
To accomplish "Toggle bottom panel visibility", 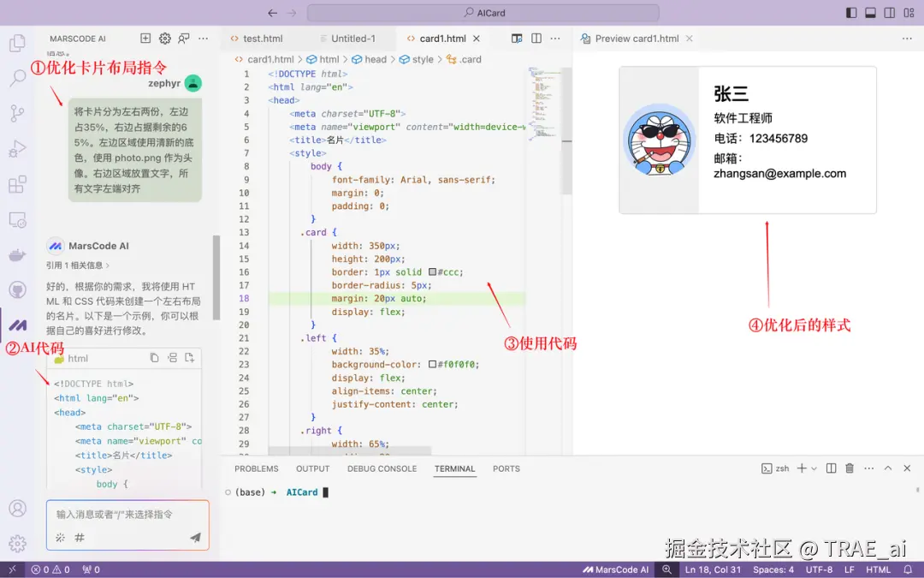I will tap(870, 13).
